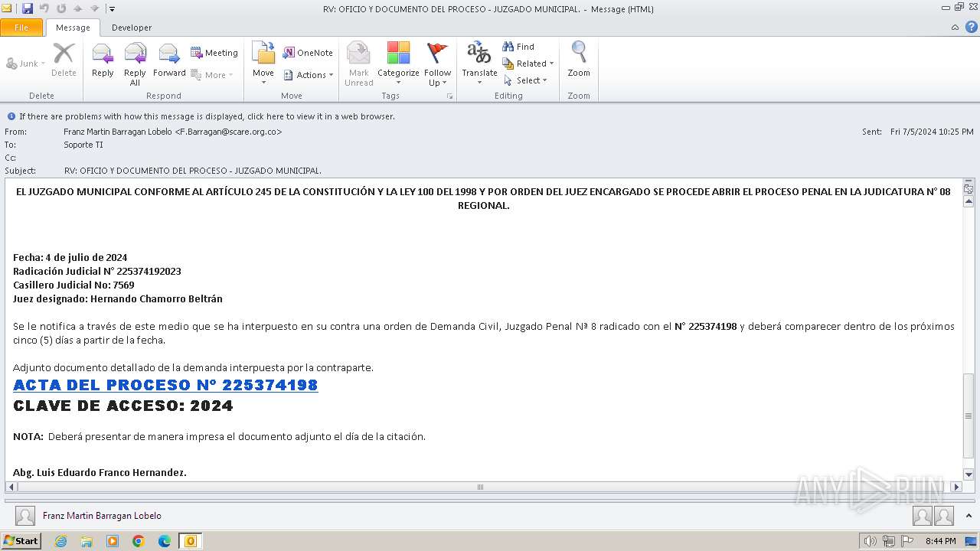Reply with a Meeting

tap(214, 53)
